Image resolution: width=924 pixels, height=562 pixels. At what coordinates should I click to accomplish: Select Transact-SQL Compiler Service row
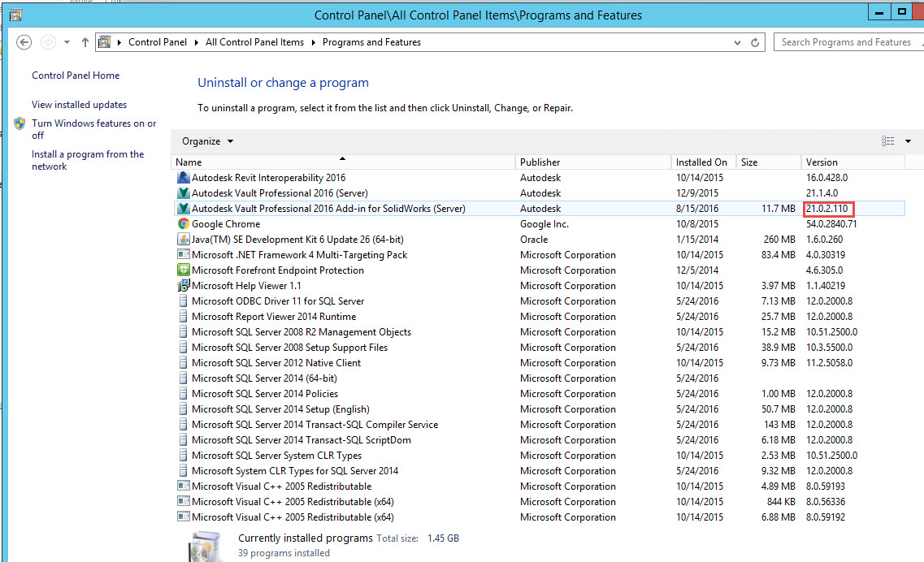pos(539,424)
